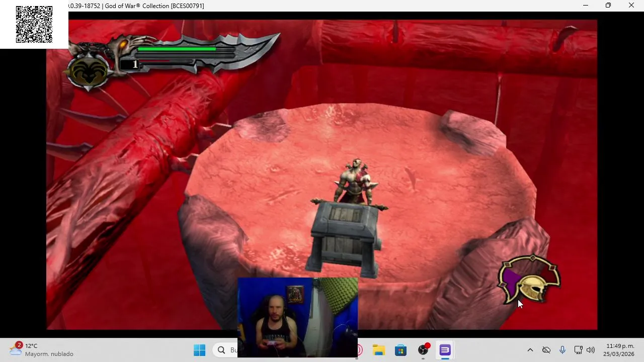Image resolution: width=644 pixels, height=362 pixels.
Task: Launch Microsoft Store from the taskbar
Action: pyautogui.click(x=401, y=350)
